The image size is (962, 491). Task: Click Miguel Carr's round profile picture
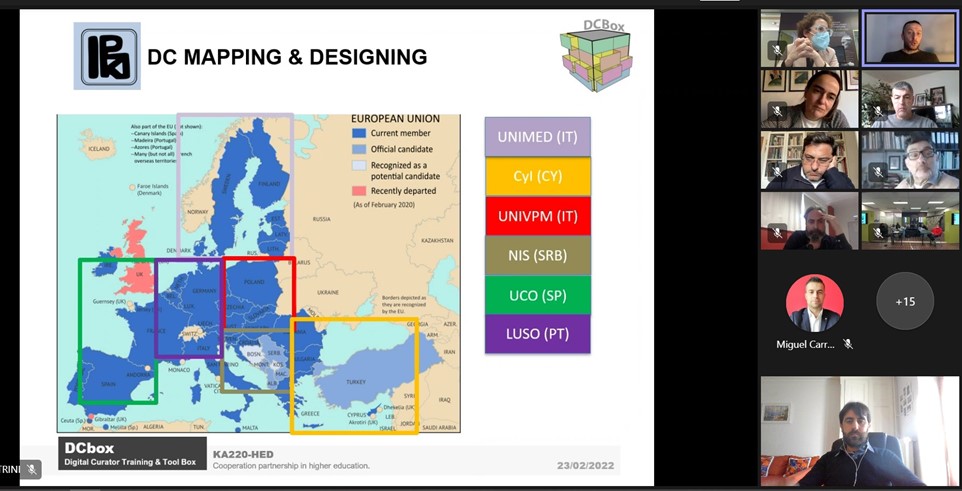coord(814,302)
